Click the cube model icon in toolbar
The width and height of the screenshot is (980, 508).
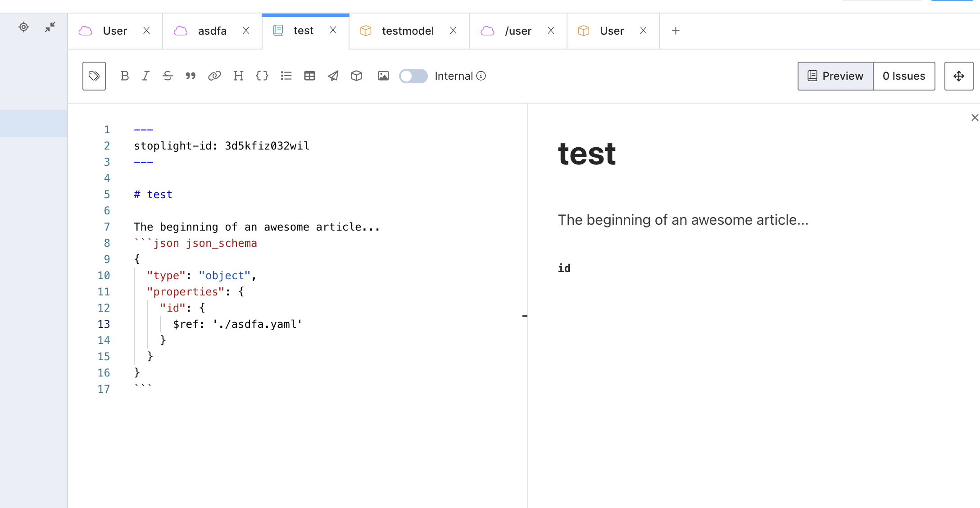tap(356, 76)
